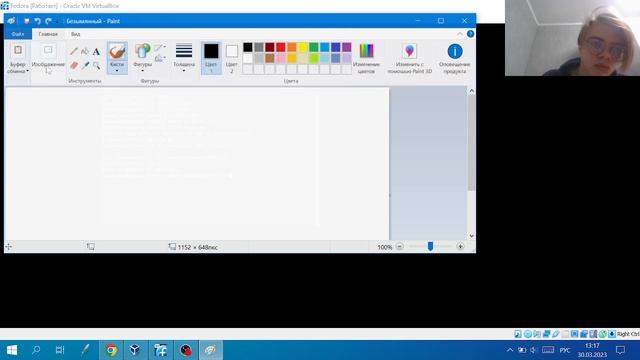Click the Paint icon on taskbar
This screenshot has height=360, width=640.
211,350
